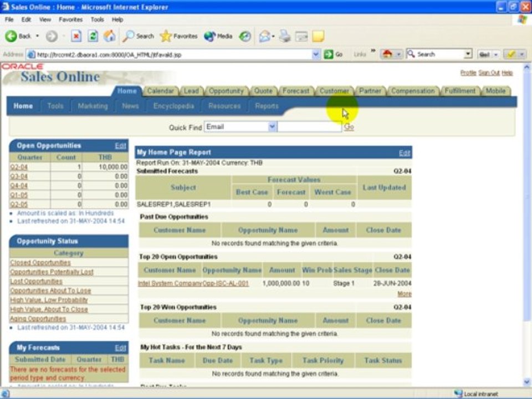Open the Mail icon dropdown arrow
The width and height of the screenshot is (532, 399).
tap(273, 37)
